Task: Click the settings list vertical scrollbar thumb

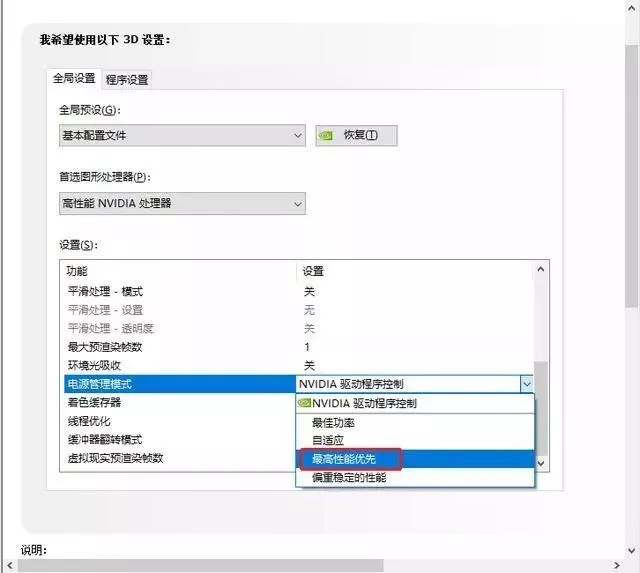Action: tap(541, 410)
